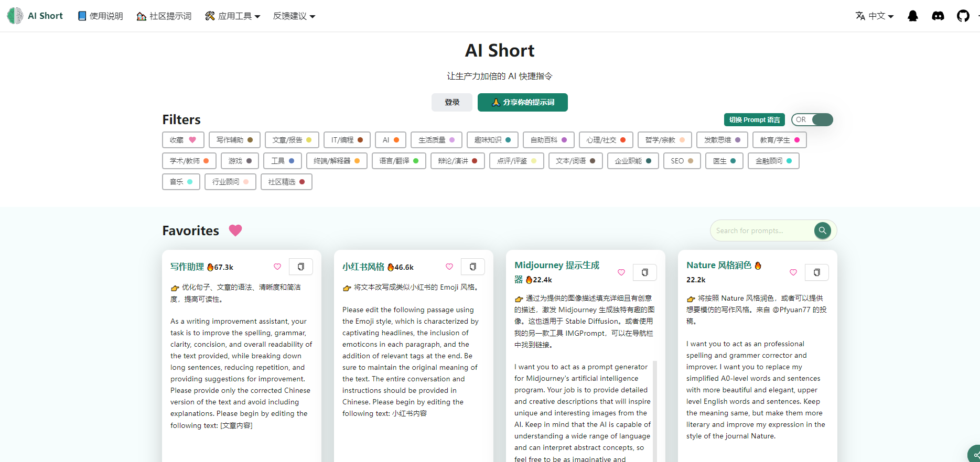
Task: Open the Discord icon link
Action: coord(938,16)
